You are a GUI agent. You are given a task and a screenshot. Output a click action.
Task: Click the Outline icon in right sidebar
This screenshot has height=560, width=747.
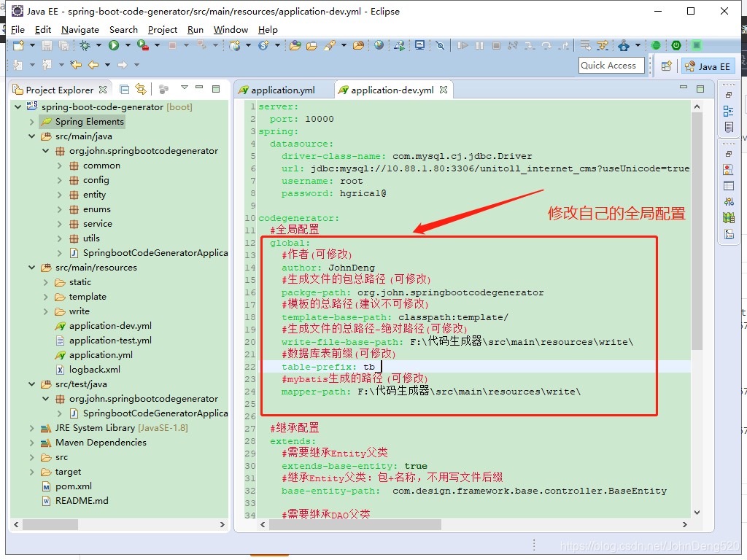[x=729, y=112]
